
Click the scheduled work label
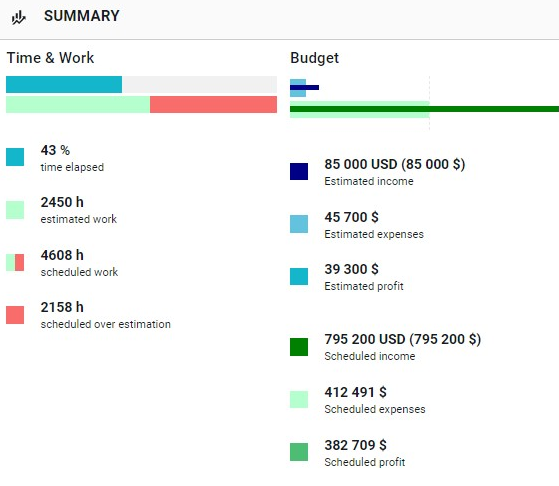pos(79,272)
